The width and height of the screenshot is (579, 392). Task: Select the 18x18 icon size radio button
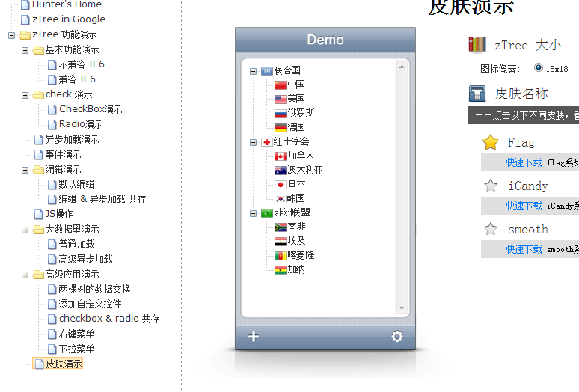click(x=539, y=67)
